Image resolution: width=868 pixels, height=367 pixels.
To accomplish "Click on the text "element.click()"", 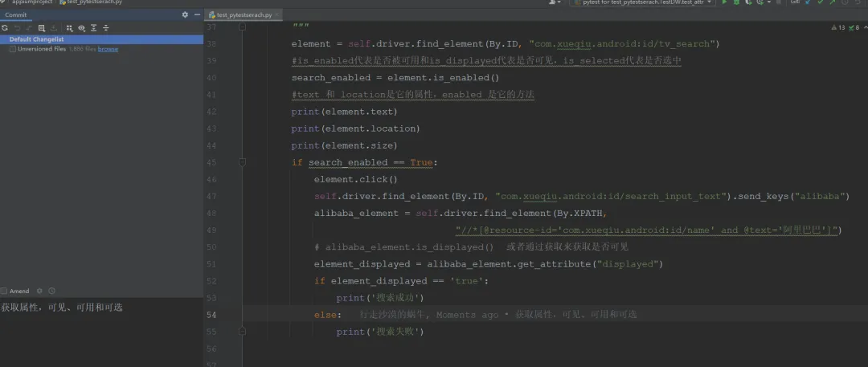I will coord(356,179).
